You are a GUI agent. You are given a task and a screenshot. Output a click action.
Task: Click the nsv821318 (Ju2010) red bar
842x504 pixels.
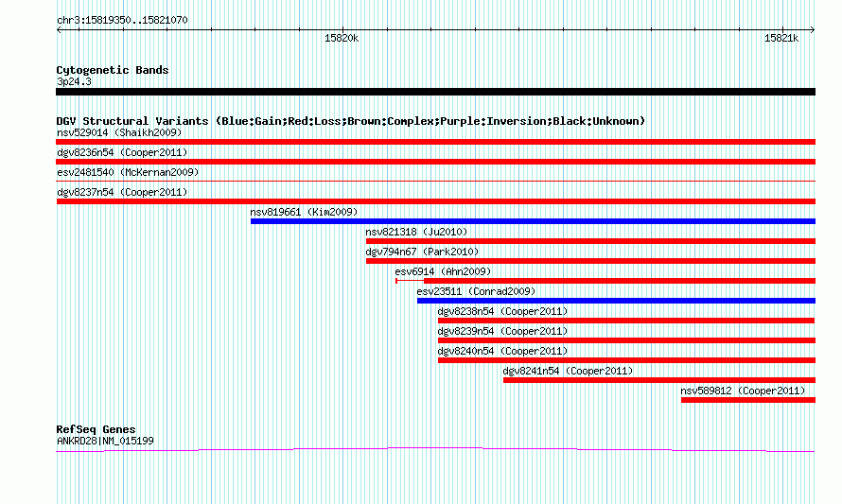click(590, 241)
